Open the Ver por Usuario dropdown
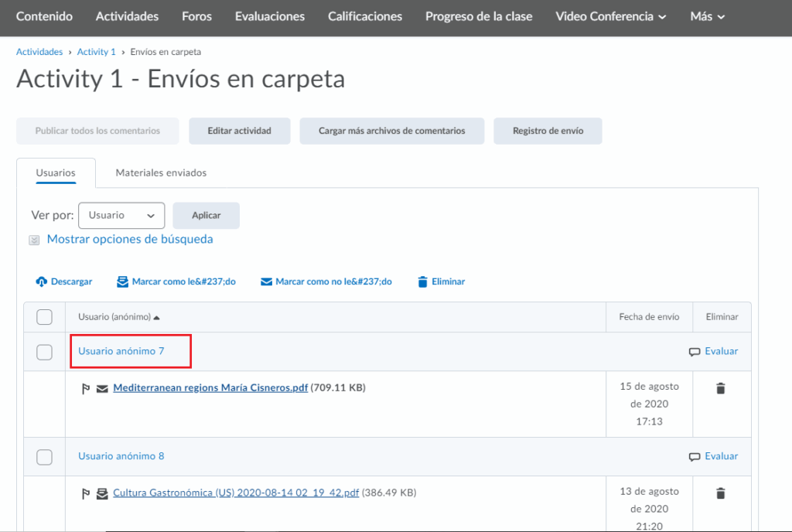 pyautogui.click(x=121, y=216)
